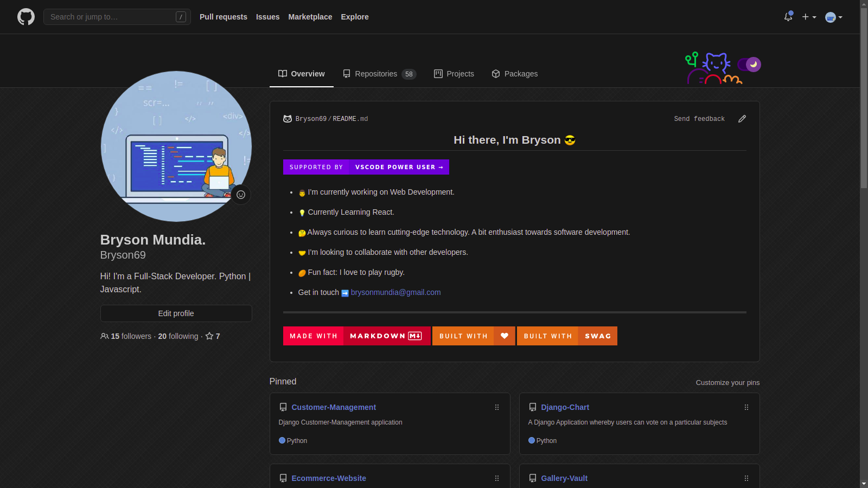Click the scrollbar down arrow
Image resolution: width=868 pixels, height=488 pixels.
[x=864, y=483]
